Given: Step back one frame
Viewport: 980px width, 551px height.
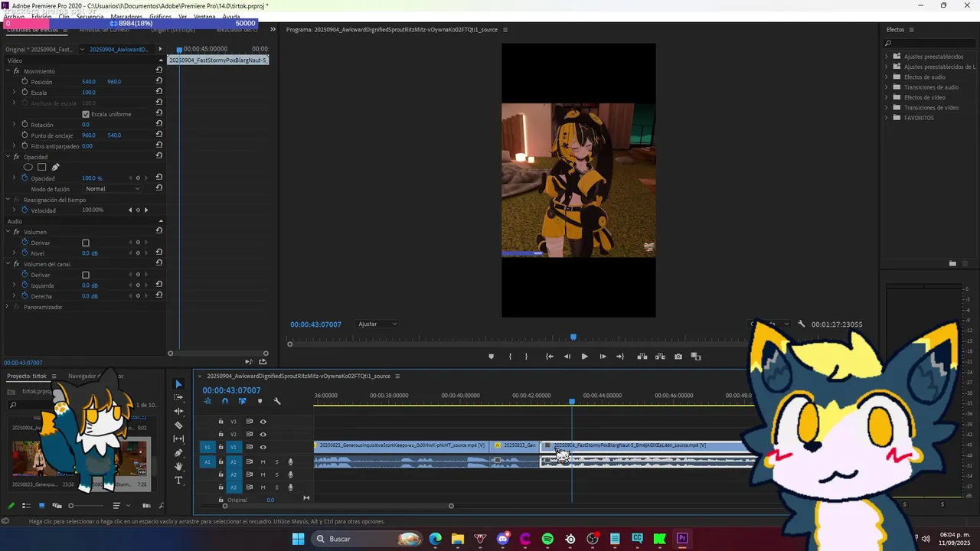Looking at the screenshot, I should (x=567, y=357).
